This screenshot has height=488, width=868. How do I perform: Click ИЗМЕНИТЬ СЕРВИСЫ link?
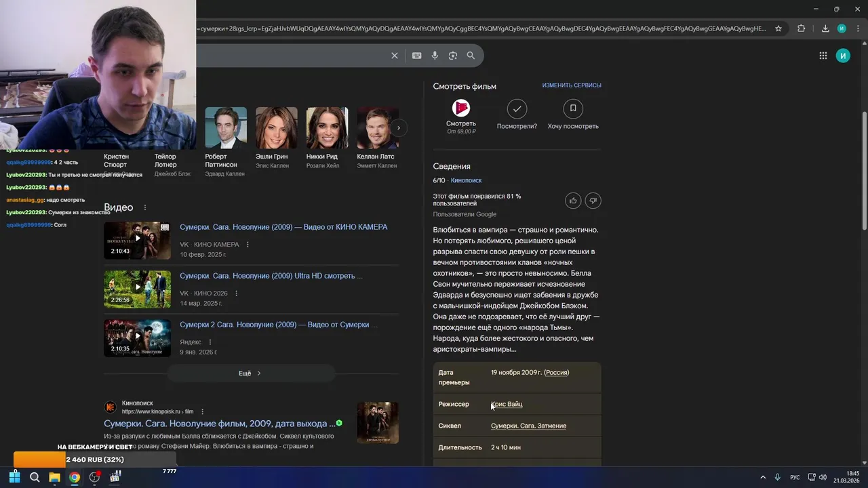point(572,85)
